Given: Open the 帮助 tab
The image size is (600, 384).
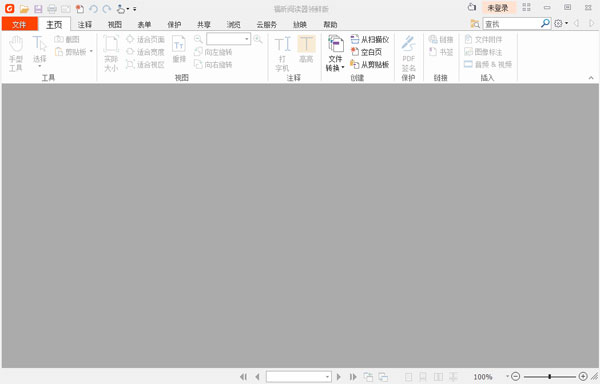Looking at the screenshot, I should 330,24.
